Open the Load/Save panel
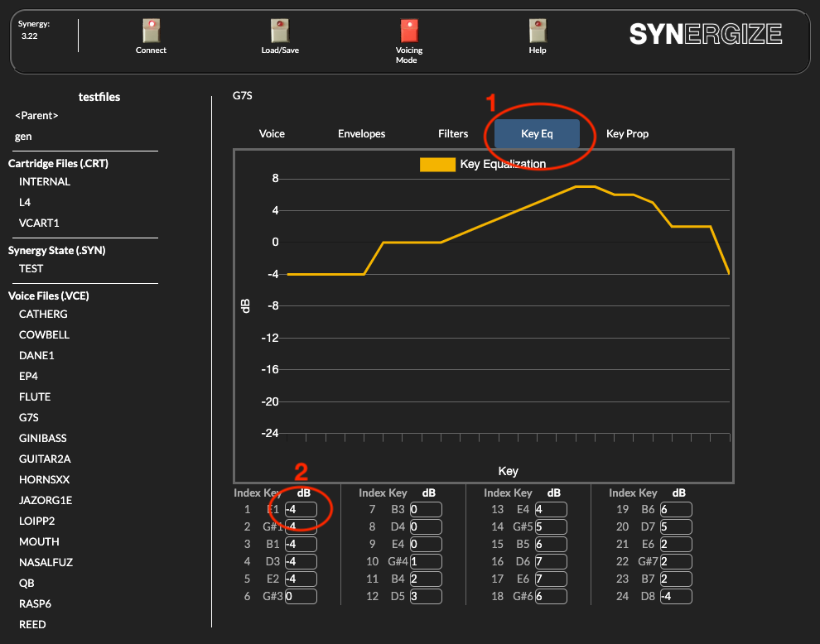The width and height of the screenshot is (820, 644). click(x=280, y=31)
